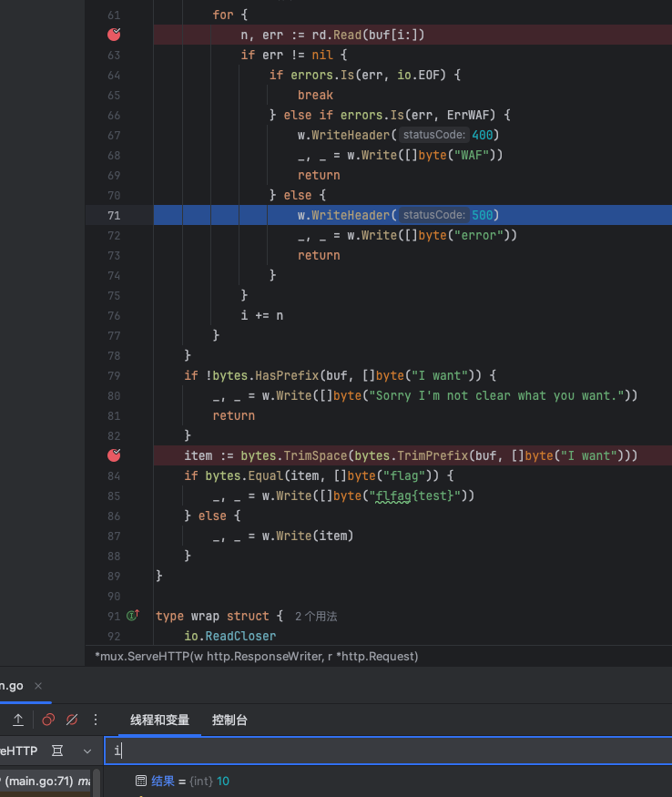Screen dimensions: 672x797
Task: Click the frames list scrollbar
Action: click(x=97, y=782)
